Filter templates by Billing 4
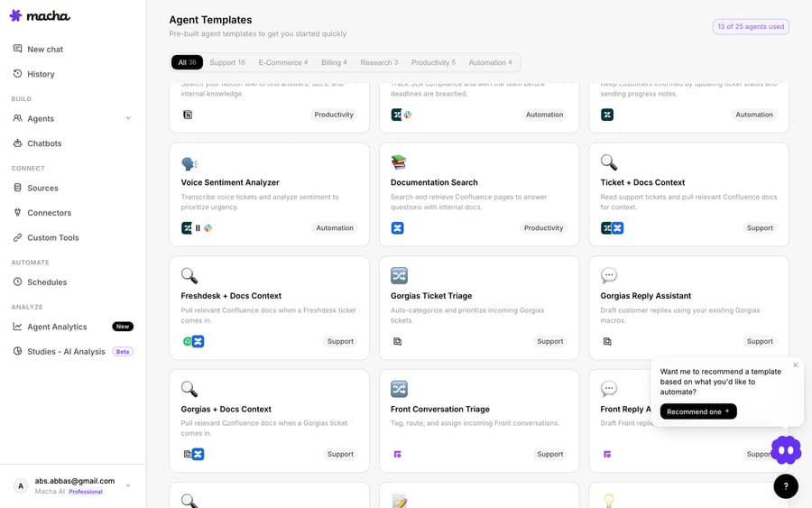 pyautogui.click(x=334, y=62)
